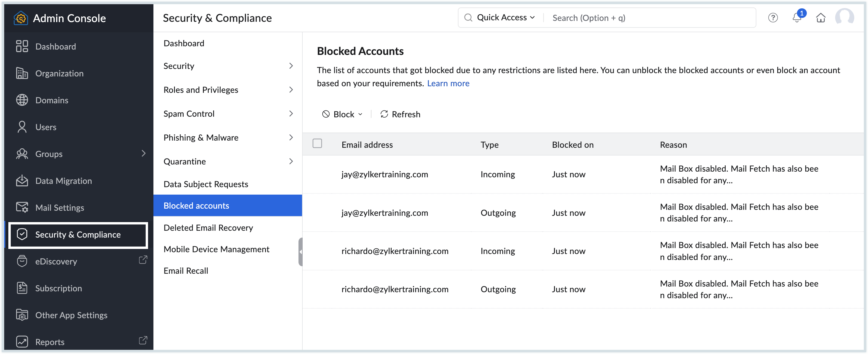This screenshot has height=354, width=868.
Task: Click the Learn more link
Action: [x=448, y=83]
